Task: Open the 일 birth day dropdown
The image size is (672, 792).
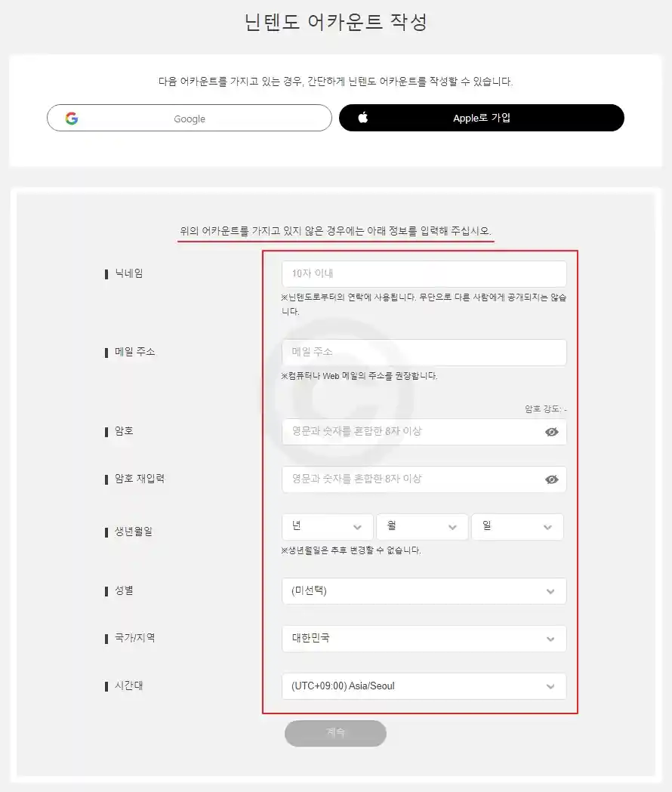Action: tap(517, 527)
